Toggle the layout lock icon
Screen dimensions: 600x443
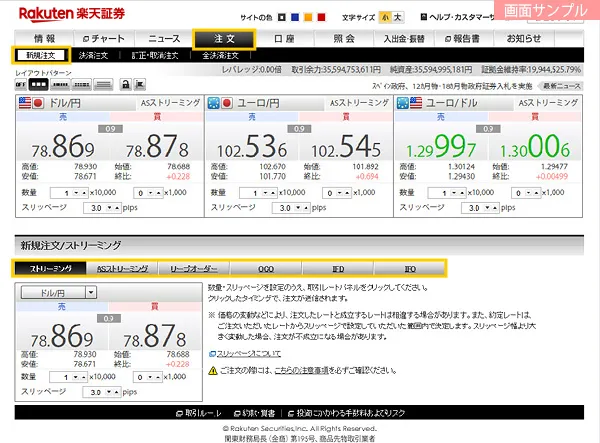point(124,85)
